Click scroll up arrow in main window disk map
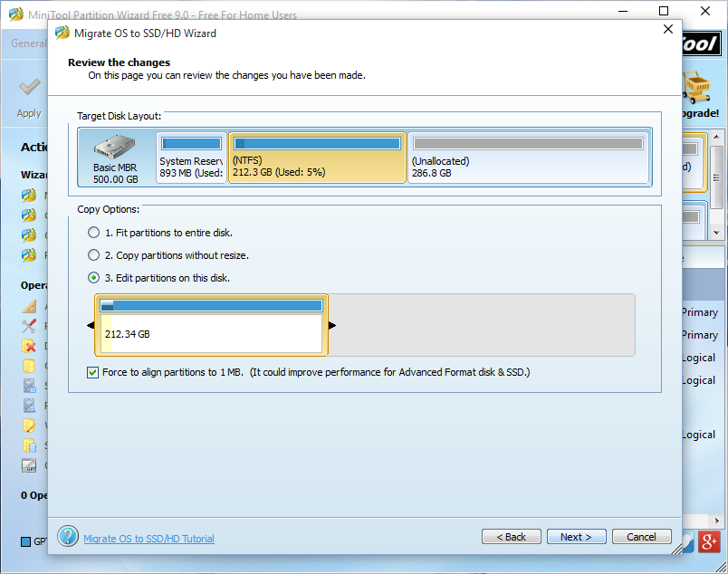Viewport: 728px width, 574px height. point(716,138)
